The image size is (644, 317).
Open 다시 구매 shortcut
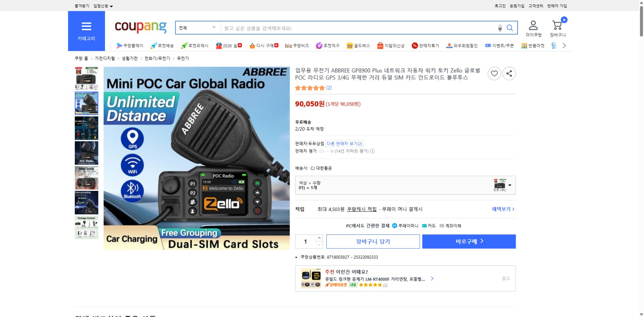point(264,45)
